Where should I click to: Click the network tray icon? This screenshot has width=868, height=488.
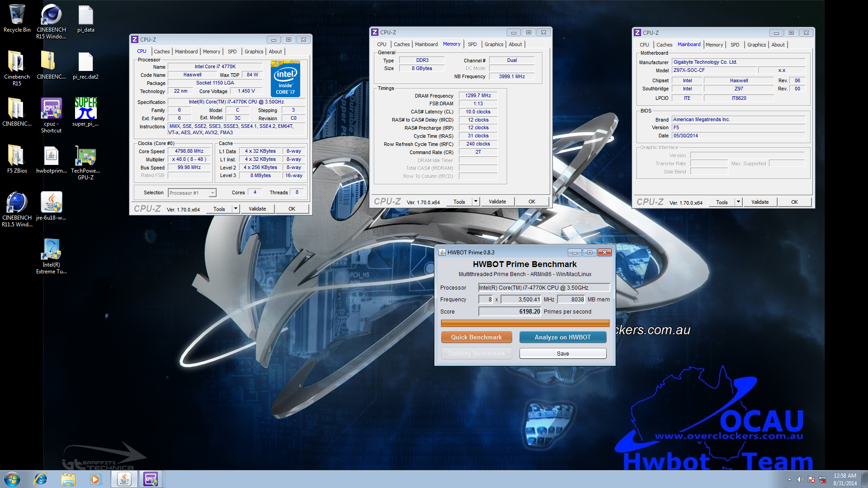click(822, 479)
